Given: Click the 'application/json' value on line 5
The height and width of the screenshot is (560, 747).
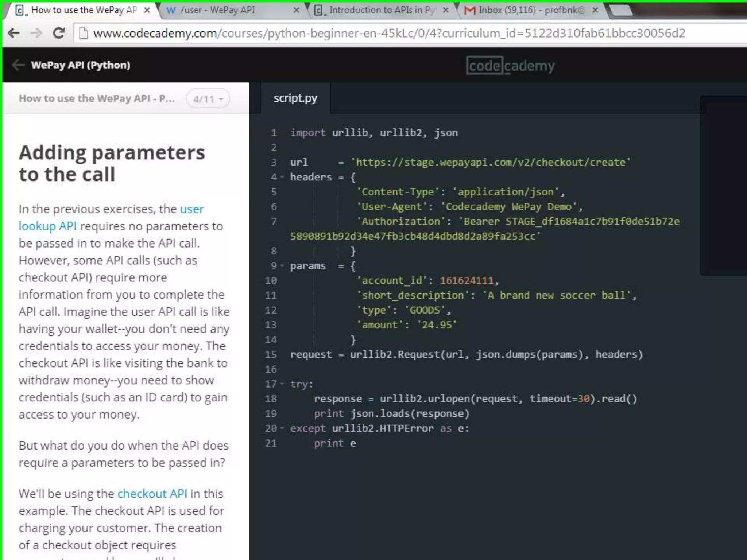Looking at the screenshot, I should pyautogui.click(x=506, y=192).
